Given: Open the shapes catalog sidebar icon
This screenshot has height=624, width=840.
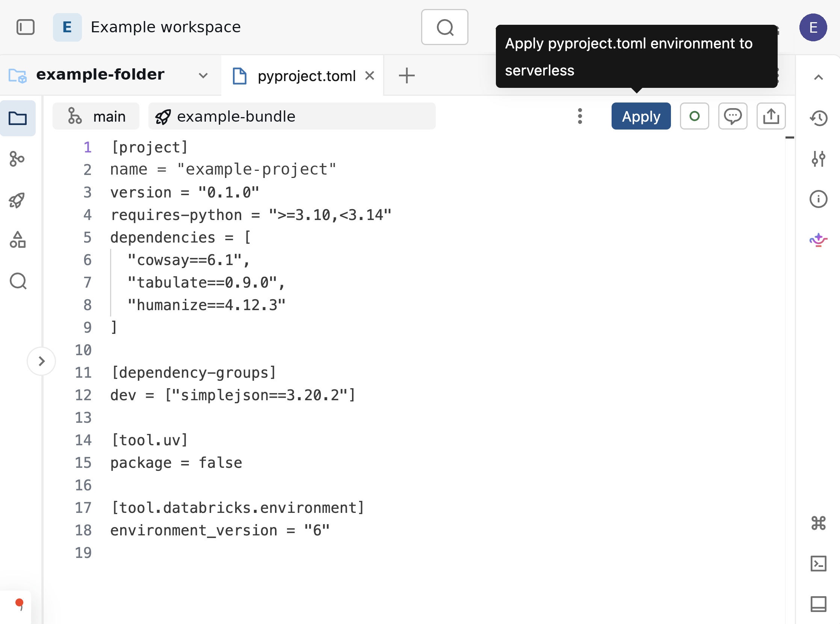Looking at the screenshot, I should [x=17, y=240].
